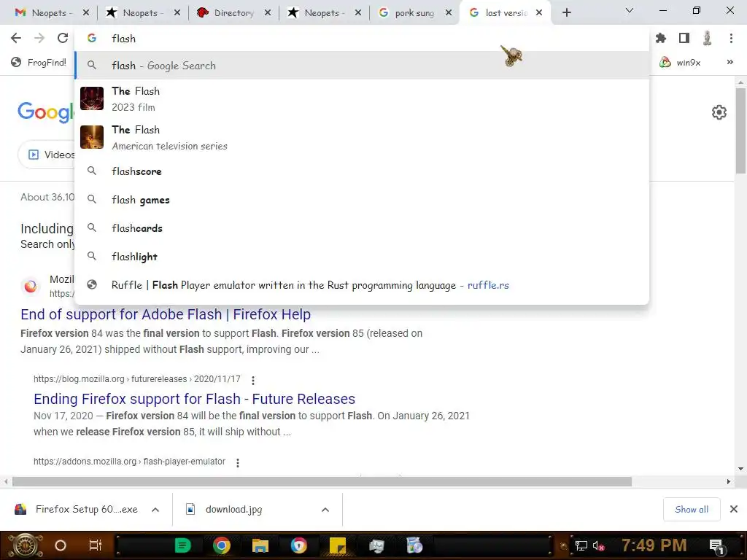Open the FrogFind! bookmark

pos(39,63)
